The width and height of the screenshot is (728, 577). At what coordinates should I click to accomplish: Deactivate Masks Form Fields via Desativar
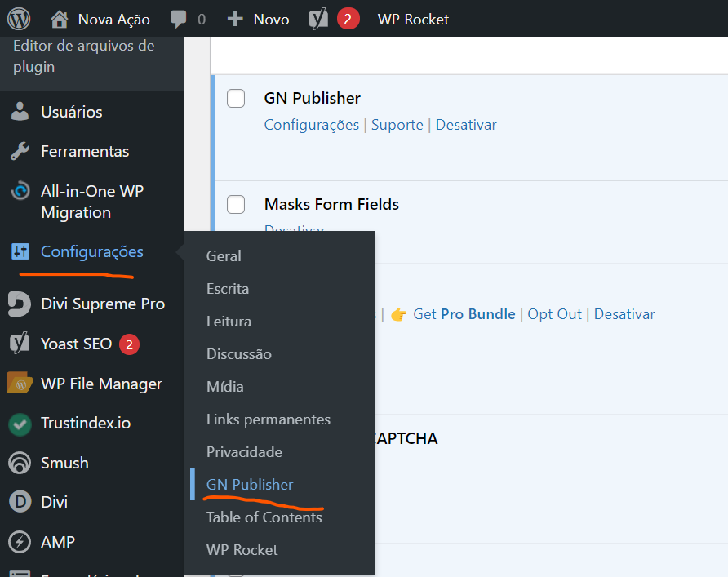point(292,229)
